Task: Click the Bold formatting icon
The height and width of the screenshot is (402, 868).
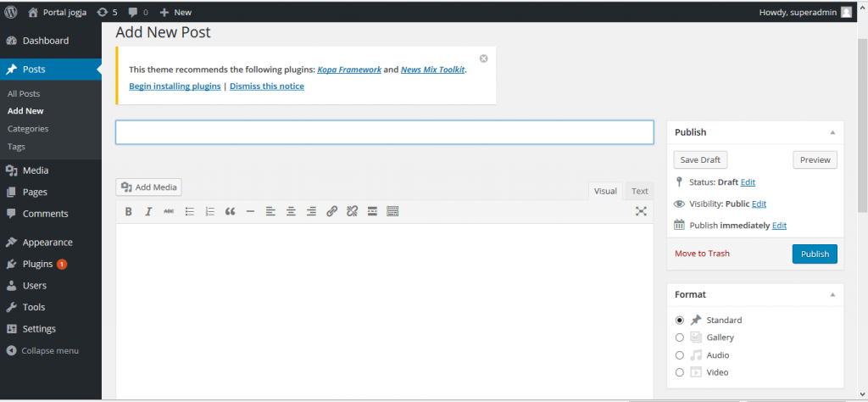Action: [129, 211]
